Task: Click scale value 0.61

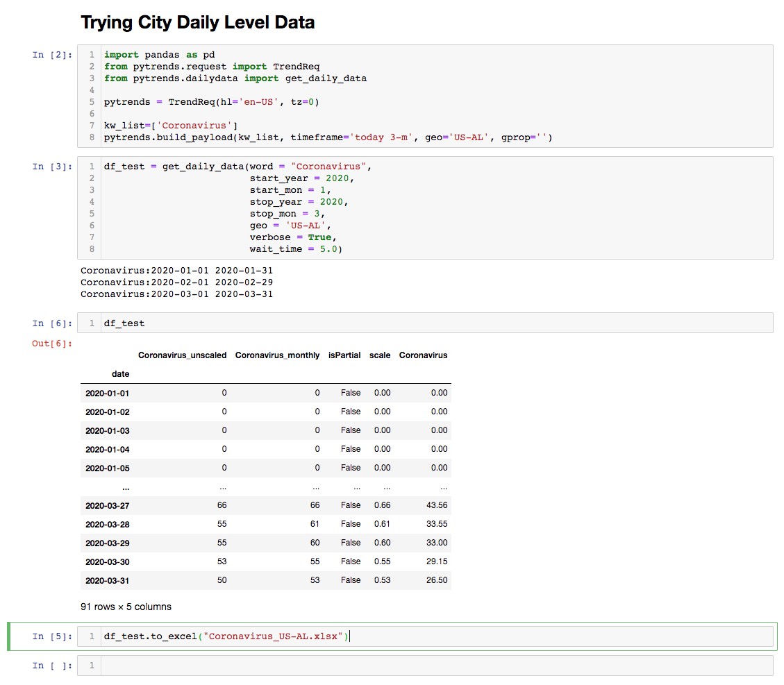Action: click(382, 524)
